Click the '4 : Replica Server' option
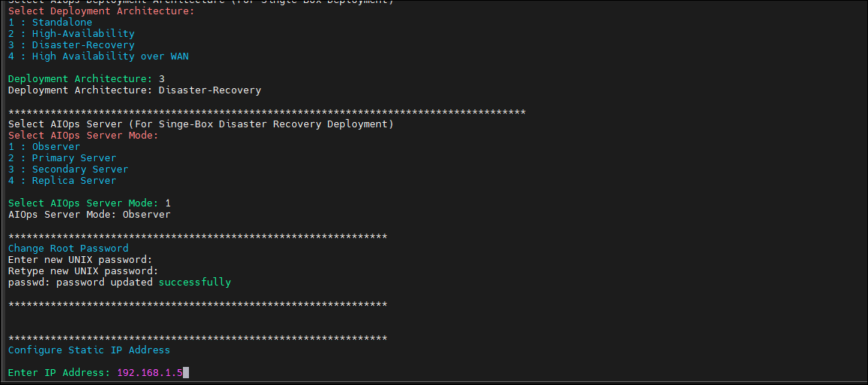The height and width of the screenshot is (385, 868). tap(62, 181)
